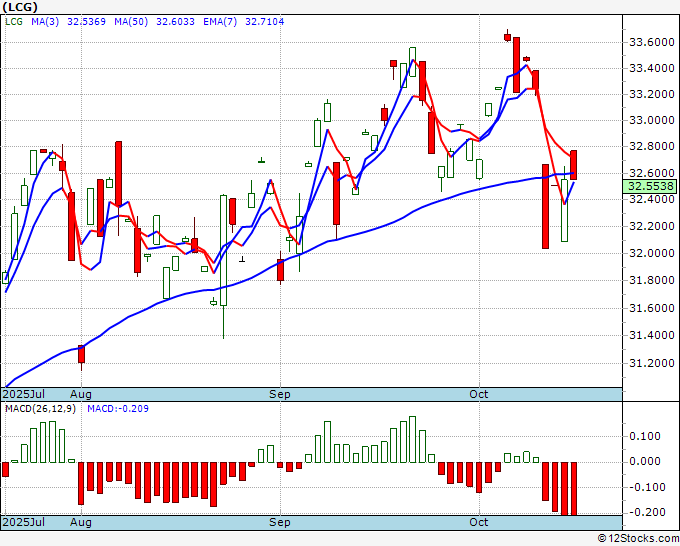Image resolution: width=680 pixels, height=546 pixels.
Task: Click the 31.2000 price axis label
Action: [652, 363]
